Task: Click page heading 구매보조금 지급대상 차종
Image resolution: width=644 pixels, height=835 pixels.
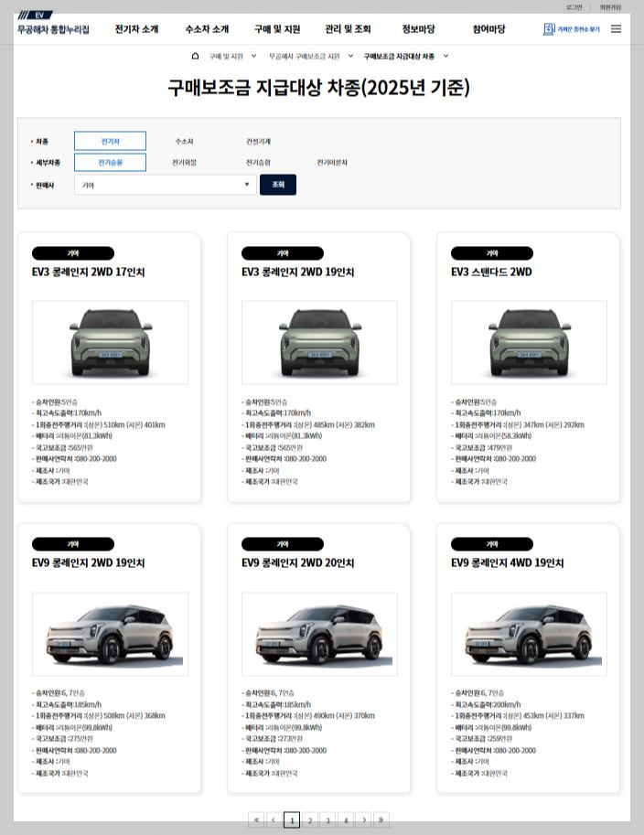Action: [x=319, y=87]
